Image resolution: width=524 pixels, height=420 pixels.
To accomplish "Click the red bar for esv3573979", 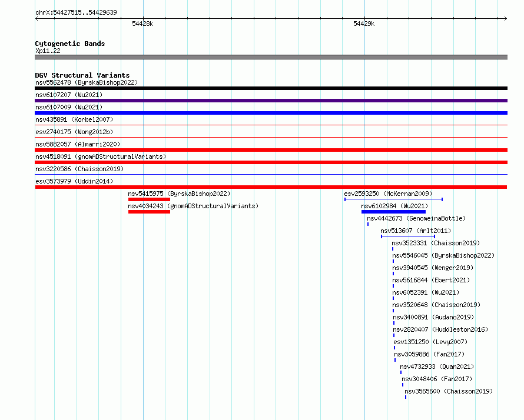I will tap(271, 187).
